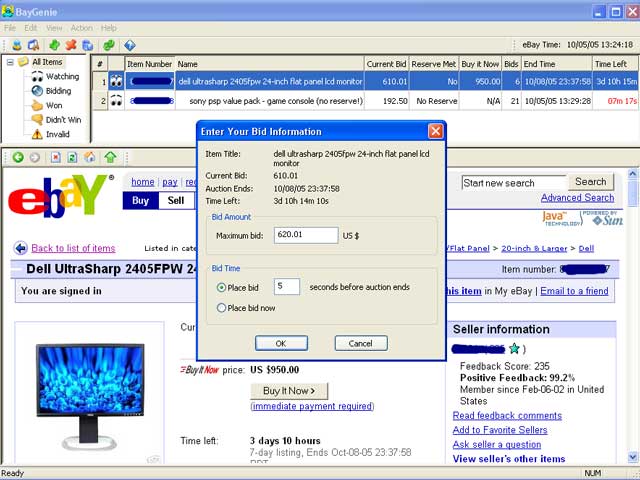Open the Help menu
This screenshot has height=480, width=640.
tap(109, 28)
